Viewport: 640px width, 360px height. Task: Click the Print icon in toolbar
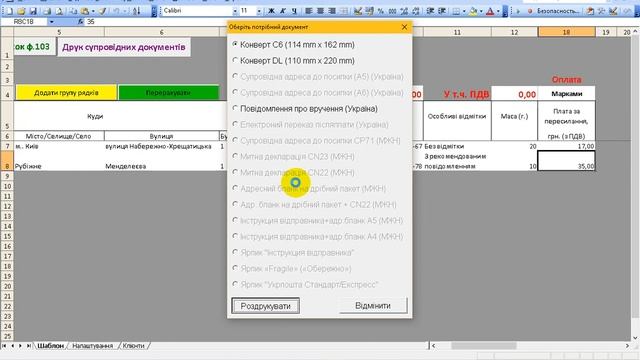point(47,11)
